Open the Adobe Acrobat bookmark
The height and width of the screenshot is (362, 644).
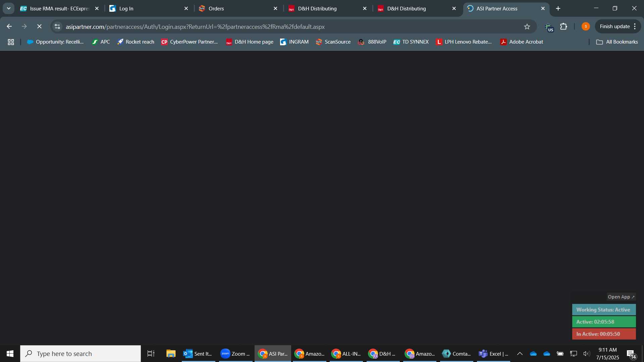522,42
